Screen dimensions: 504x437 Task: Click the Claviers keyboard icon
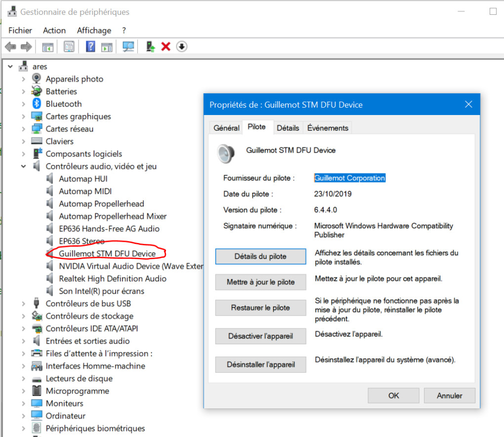coord(37,141)
